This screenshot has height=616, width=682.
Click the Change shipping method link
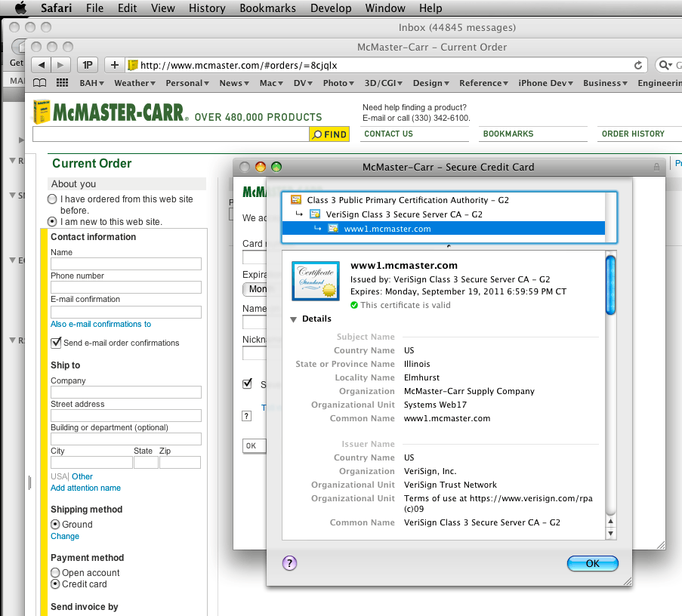[65, 536]
